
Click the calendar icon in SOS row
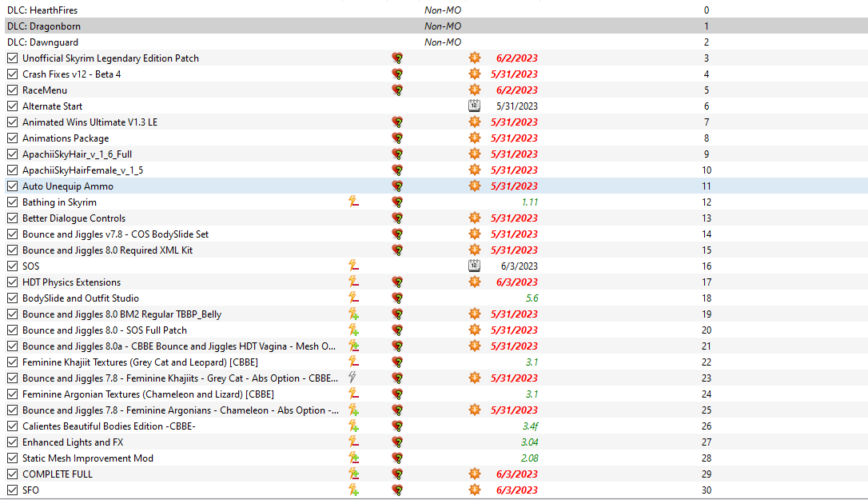[475, 266]
